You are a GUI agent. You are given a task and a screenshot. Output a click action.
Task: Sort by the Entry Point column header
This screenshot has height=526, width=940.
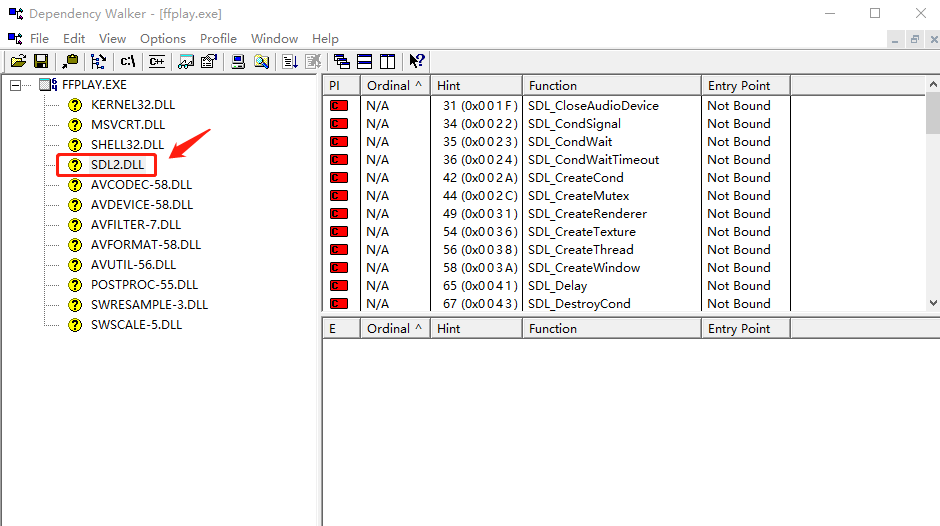pyautogui.click(x=744, y=85)
